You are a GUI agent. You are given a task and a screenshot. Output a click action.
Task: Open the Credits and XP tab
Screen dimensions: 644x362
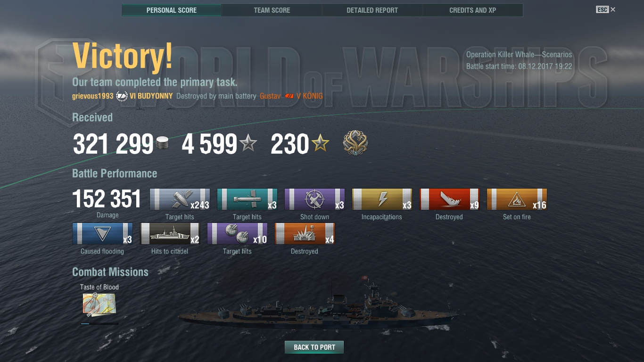tap(473, 10)
